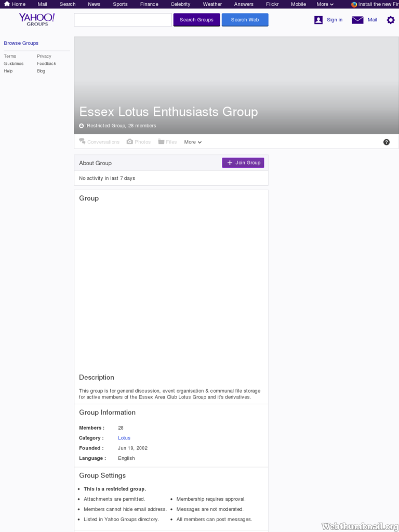Click 'Membership requires approval.' text

[x=211, y=499]
